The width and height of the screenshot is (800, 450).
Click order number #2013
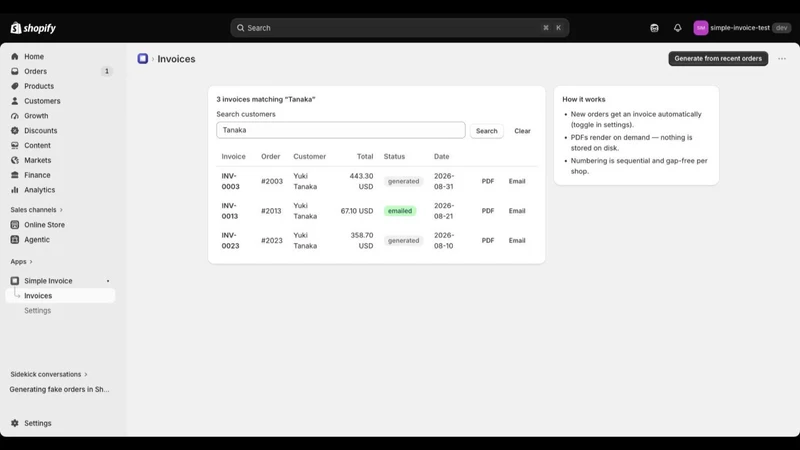(x=271, y=211)
